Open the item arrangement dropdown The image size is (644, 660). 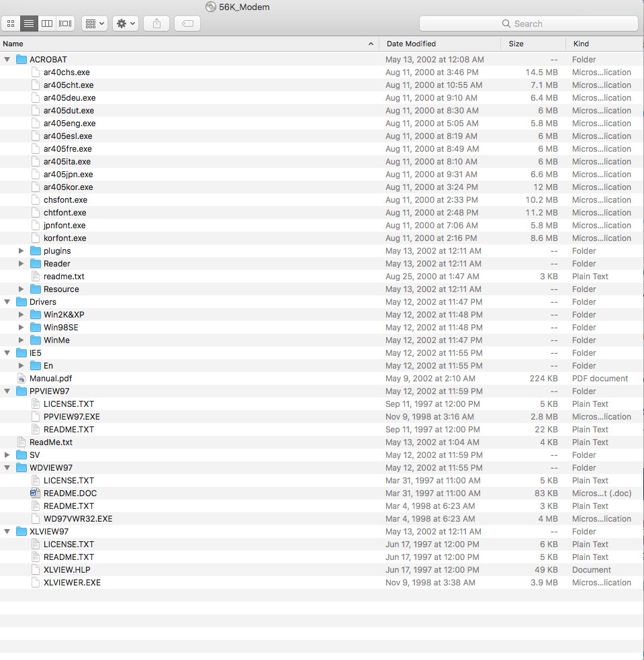(x=94, y=23)
